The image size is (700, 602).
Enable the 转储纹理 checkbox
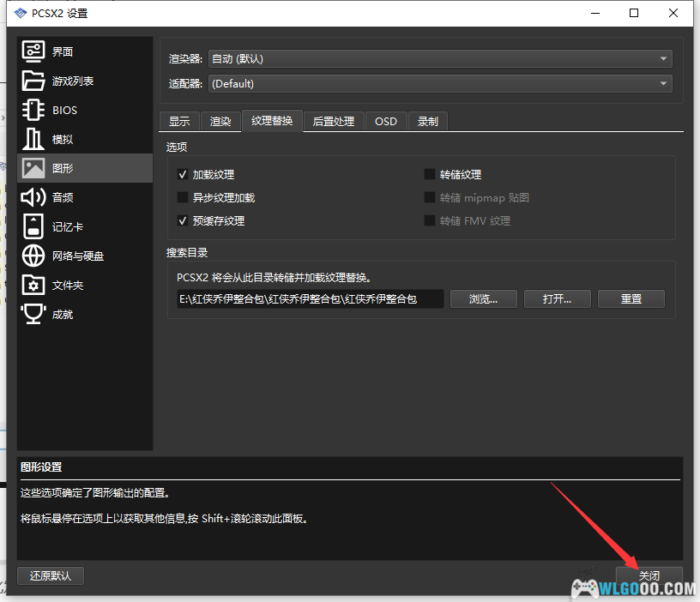click(x=430, y=174)
